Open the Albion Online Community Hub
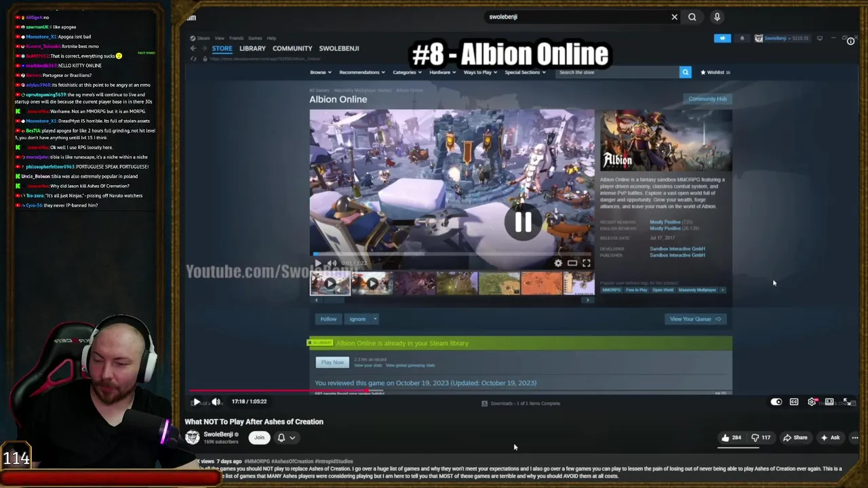 tap(707, 99)
